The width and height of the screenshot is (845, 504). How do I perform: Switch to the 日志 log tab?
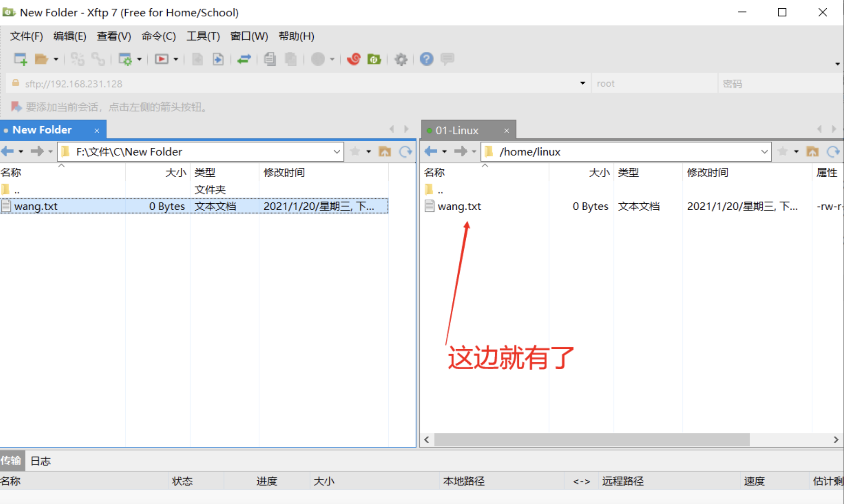click(x=41, y=461)
